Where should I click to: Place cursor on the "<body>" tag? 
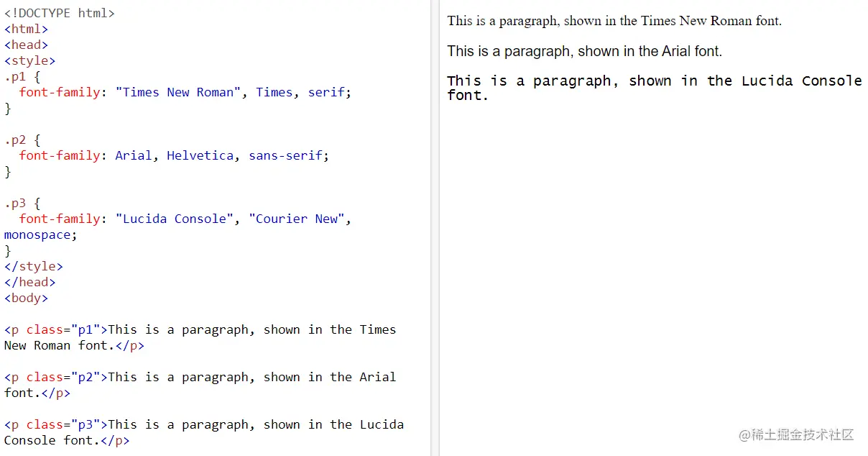(x=26, y=298)
